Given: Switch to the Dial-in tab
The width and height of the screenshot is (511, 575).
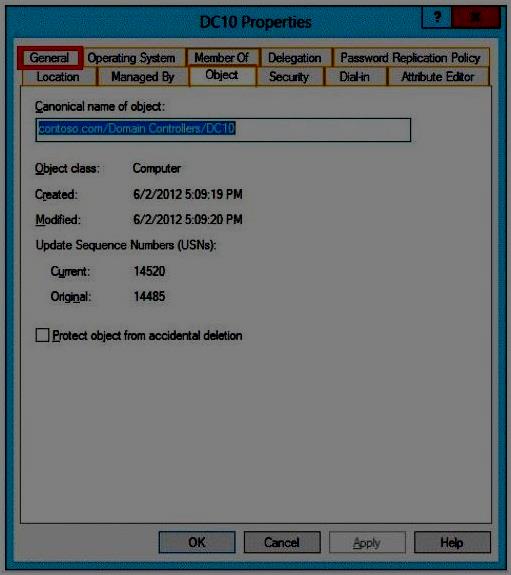Looking at the screenshot, I should click(354, 77).
